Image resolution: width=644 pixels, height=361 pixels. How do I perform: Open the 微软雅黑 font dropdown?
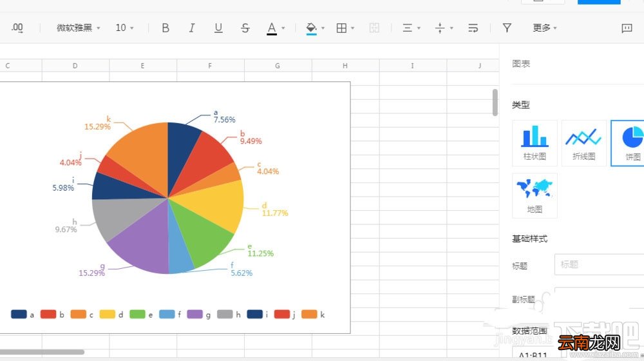tap(79, 28)
